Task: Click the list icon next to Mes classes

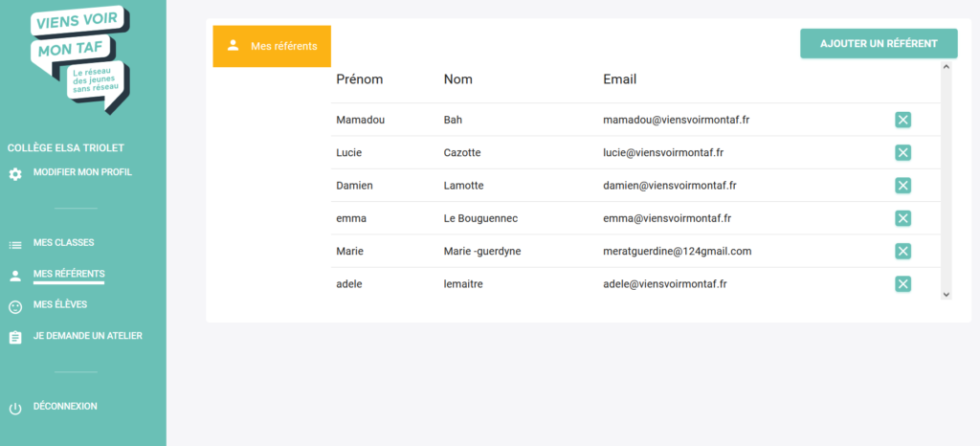Action: click(x=15, y=245)
